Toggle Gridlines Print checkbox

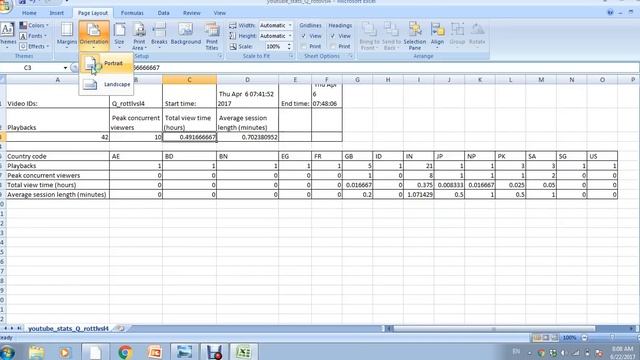[x=304, y=47]
